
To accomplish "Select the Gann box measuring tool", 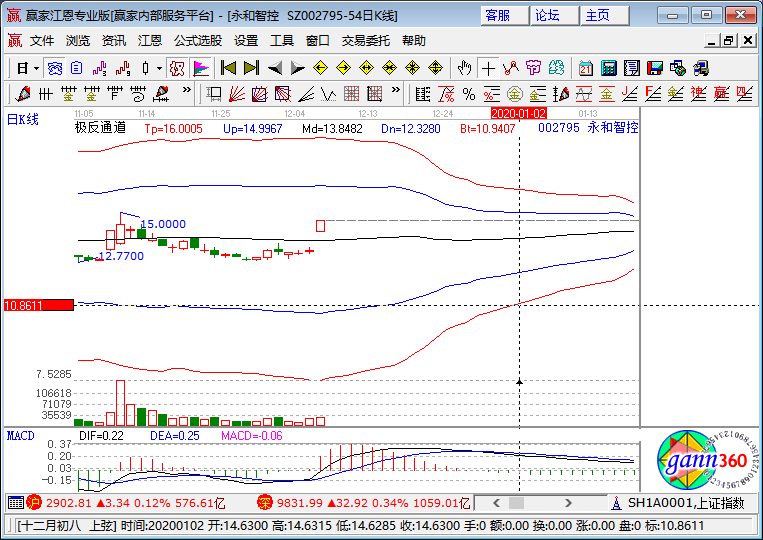I will (x=214, y=93).
